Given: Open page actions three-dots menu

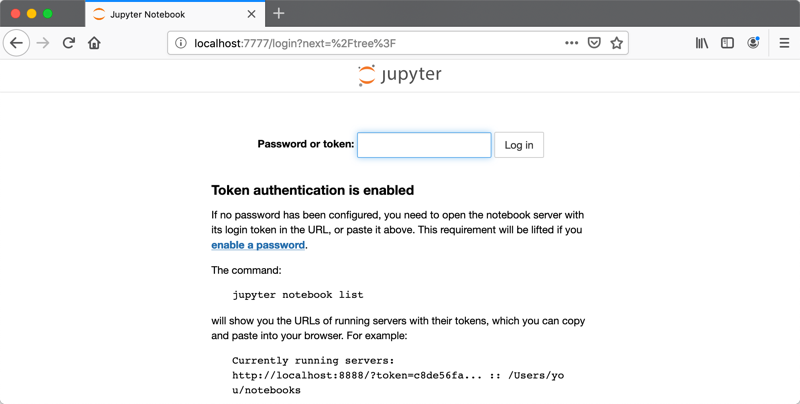Looking at the screenshot, I should click(571, 43).
